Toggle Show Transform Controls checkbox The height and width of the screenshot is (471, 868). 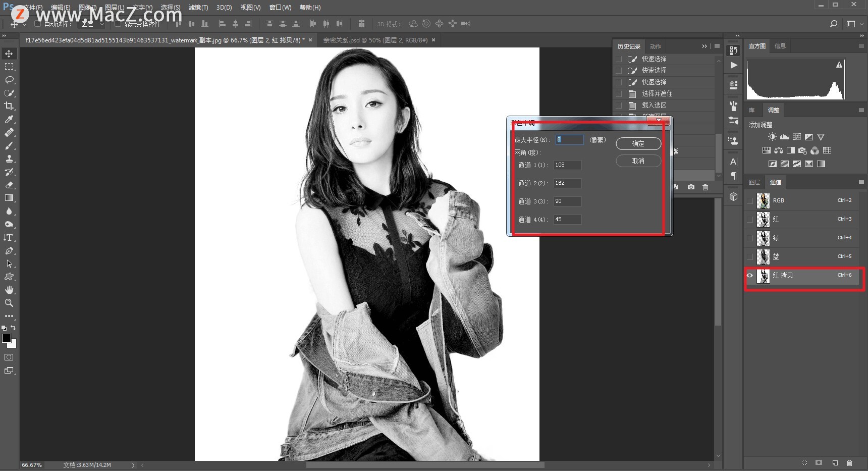(x=118, y=24)
